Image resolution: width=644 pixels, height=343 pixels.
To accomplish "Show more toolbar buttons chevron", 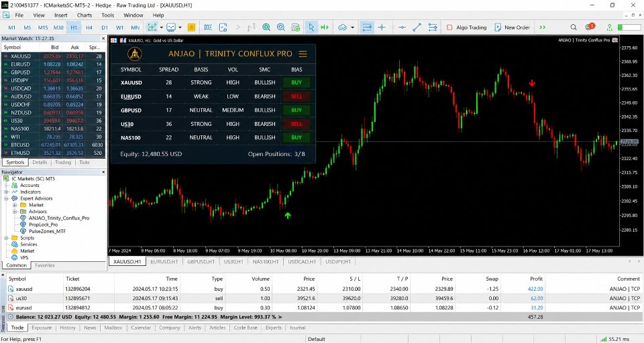I will pos(543,27).
